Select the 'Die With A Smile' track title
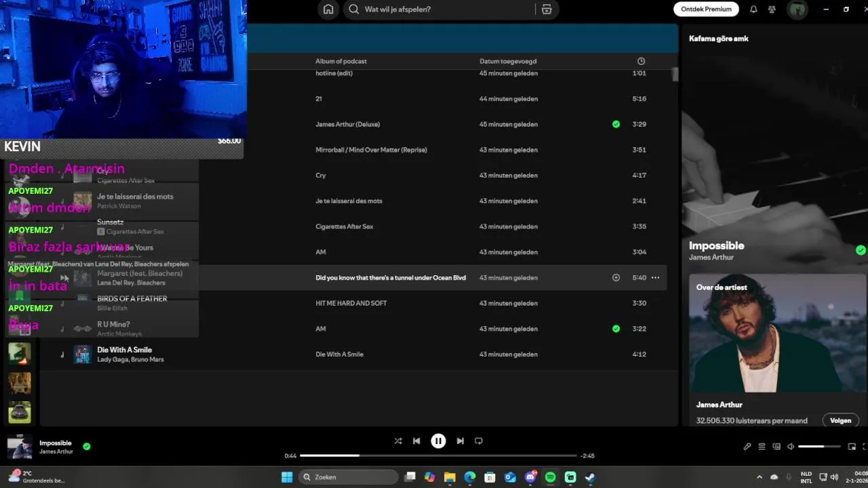The height and width of the screenshot is (488, 868). coord(124,350)
